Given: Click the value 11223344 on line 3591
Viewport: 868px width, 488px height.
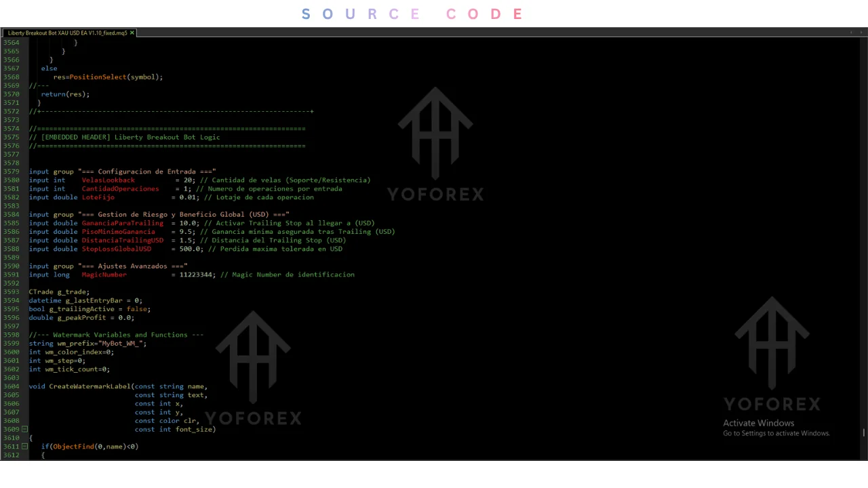Looking at the screenshot, I should tap(196, 274).
